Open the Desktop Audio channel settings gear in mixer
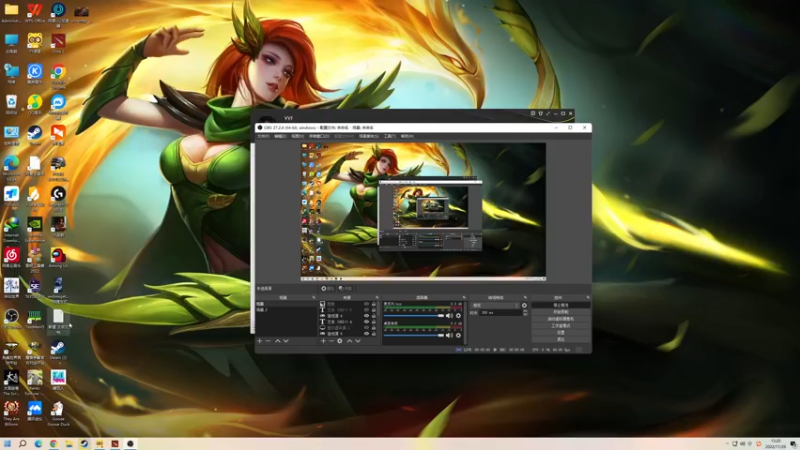This screenshot has height=450, width=800. (458, 335)
